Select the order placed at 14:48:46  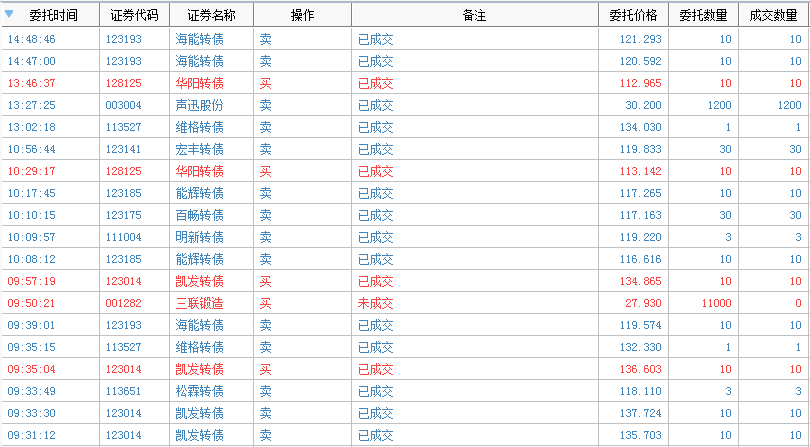(405, 39)
